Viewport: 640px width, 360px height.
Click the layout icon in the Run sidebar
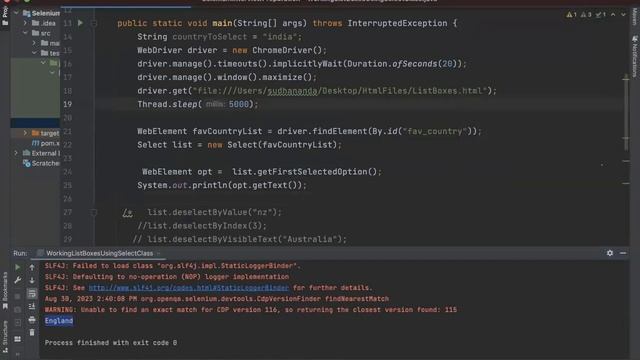18,339
